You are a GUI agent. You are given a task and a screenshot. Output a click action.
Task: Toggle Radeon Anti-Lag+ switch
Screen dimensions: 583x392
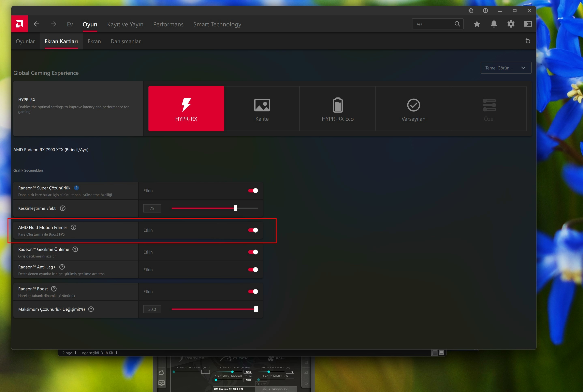[x=253, y=269]
